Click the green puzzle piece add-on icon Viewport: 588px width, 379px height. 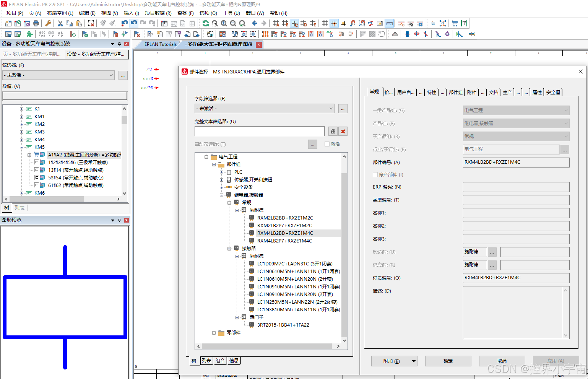coord(30,34)
